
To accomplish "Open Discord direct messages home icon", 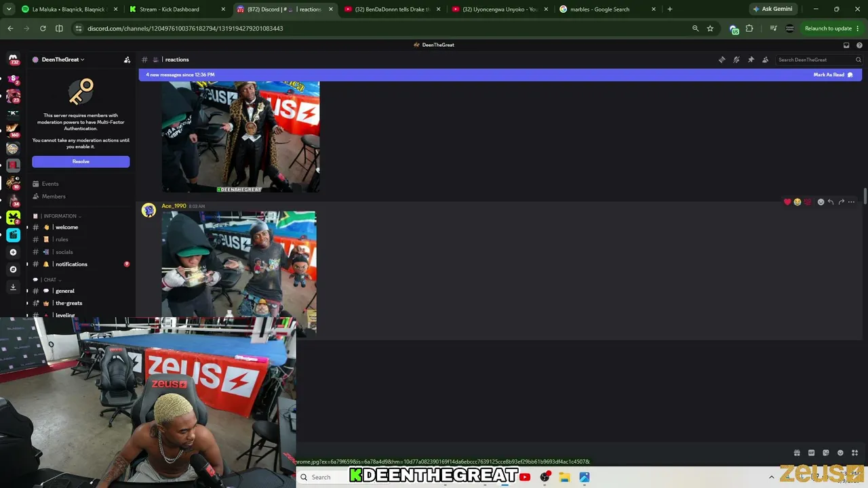I will pyautogui.click(x=13, y=60).
